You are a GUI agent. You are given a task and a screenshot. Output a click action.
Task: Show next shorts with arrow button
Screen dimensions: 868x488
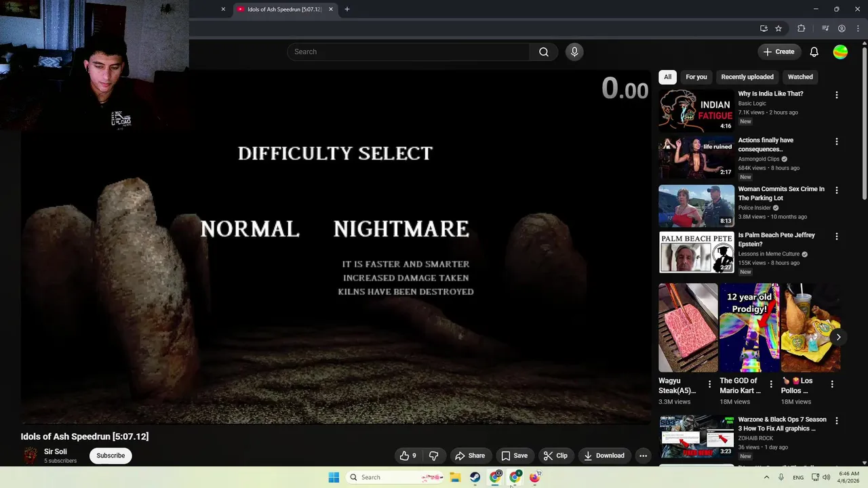point(838,337)
